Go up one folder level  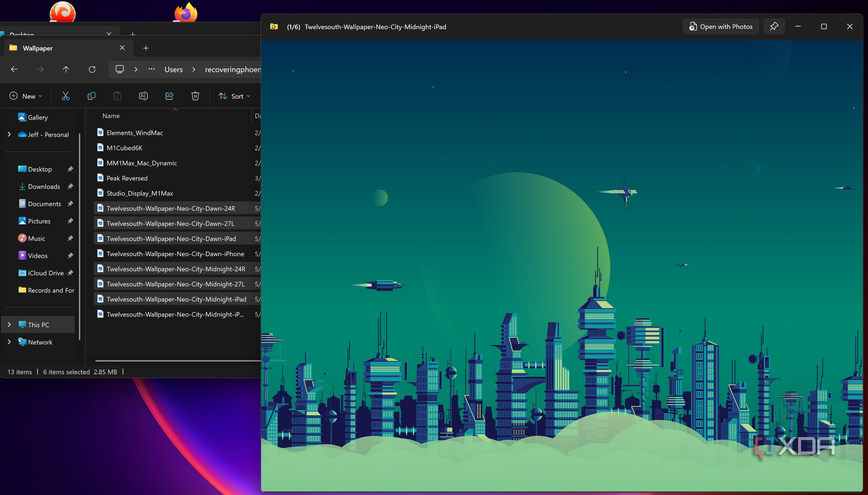(x=66, y=69)
